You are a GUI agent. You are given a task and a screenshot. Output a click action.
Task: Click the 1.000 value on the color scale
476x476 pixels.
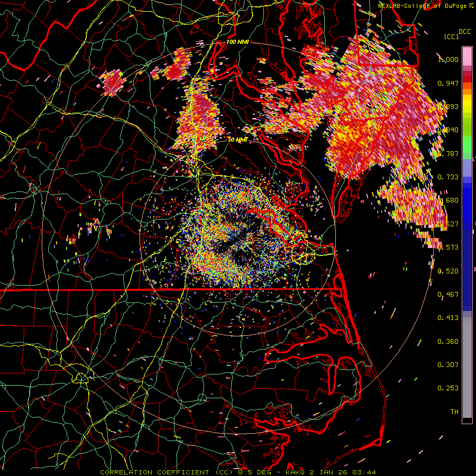tap(448, 59)
